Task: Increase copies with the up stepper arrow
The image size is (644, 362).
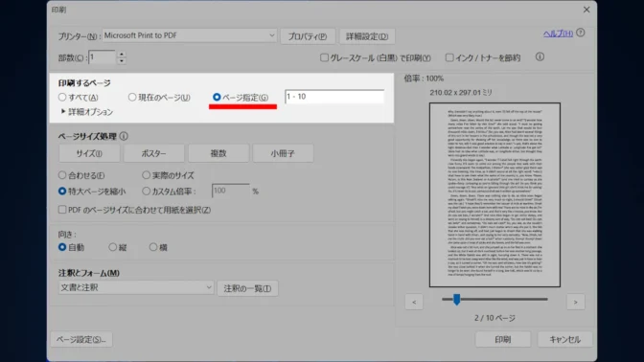Action: pos(121,54)
